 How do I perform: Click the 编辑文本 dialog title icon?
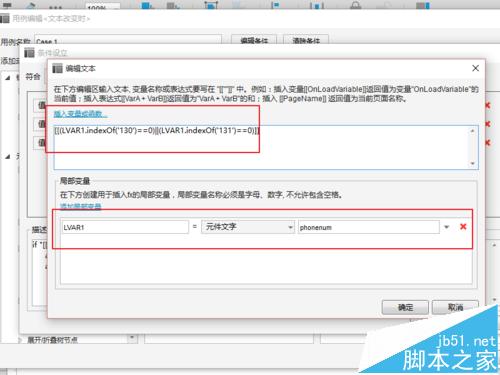[57, 68]
